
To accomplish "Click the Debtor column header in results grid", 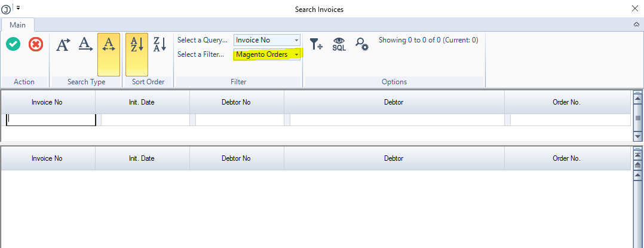I will tap(394, 158).
